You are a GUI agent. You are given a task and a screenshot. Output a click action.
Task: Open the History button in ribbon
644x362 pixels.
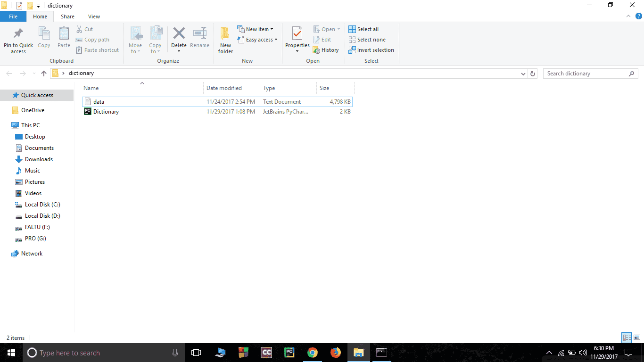click(326, 50)
